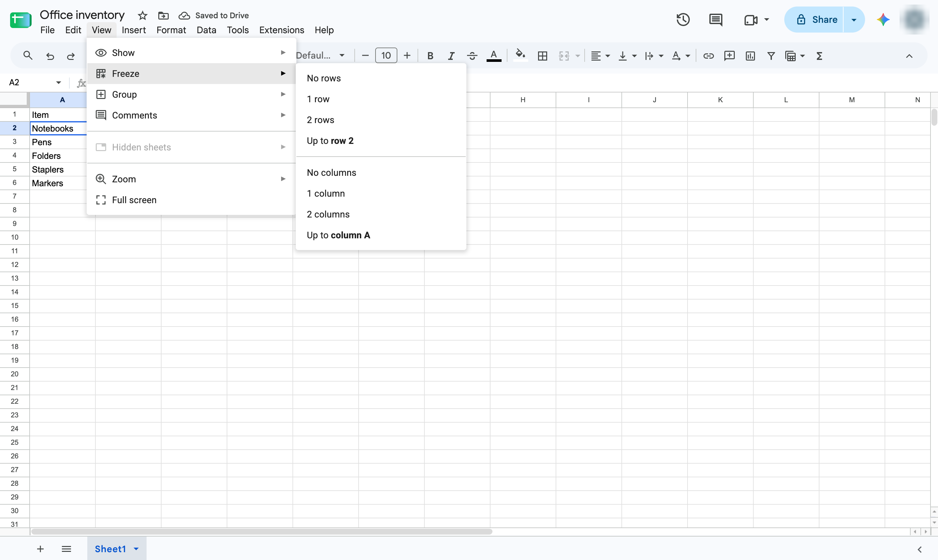938x560 pixels.
Task: Click the font size field showing 10
Action: coord(386,55)
